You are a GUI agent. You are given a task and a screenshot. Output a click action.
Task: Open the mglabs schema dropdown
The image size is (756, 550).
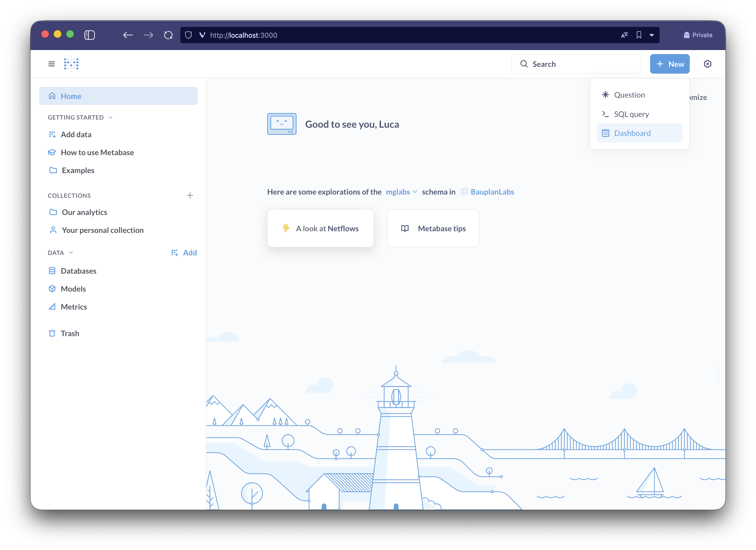pos(401,192)
